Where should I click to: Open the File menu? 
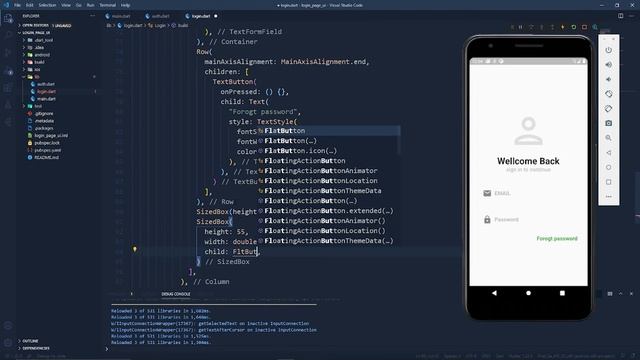17,5
